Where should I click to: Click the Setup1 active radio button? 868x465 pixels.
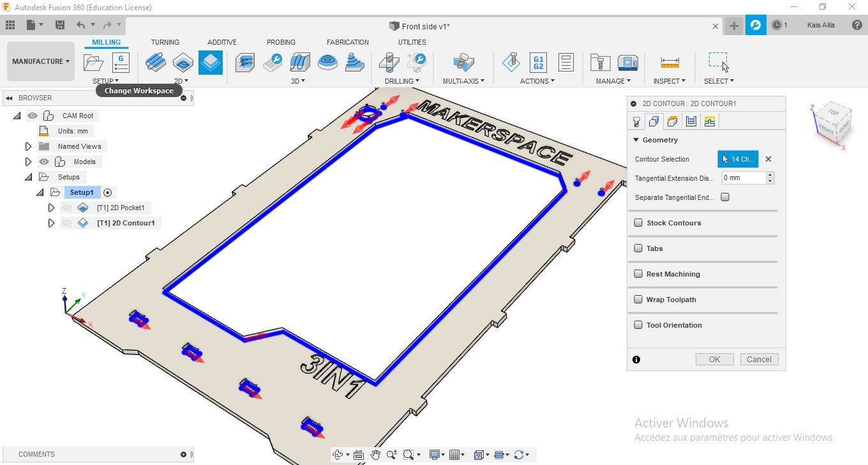(x=107, y=192)
